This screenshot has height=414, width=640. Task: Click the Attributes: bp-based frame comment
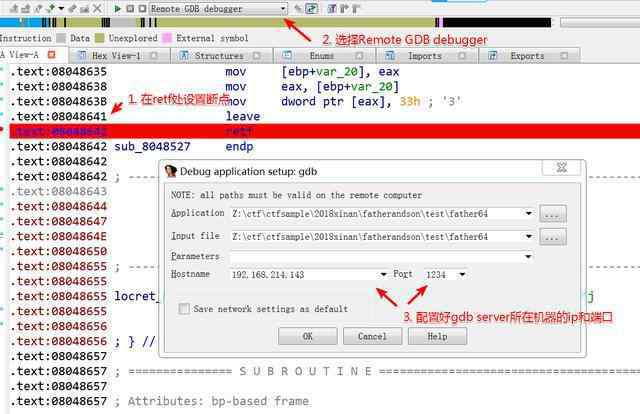click(x=219, y=401)
